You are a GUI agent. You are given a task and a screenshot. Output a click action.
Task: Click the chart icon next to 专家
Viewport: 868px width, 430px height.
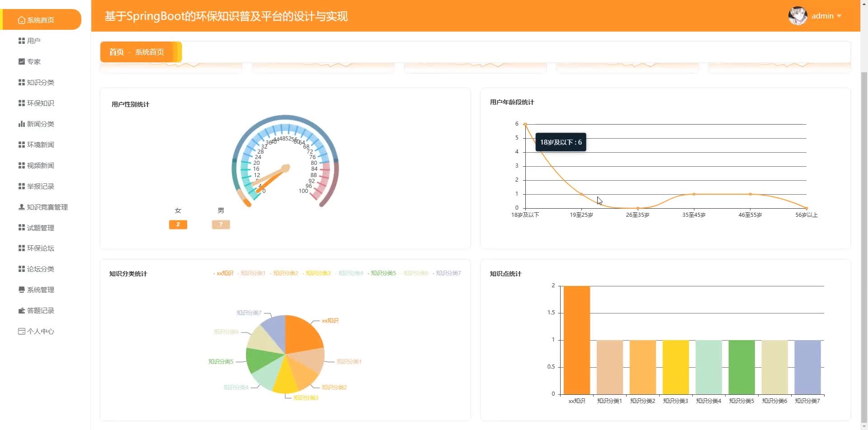[x=21, y=61]
